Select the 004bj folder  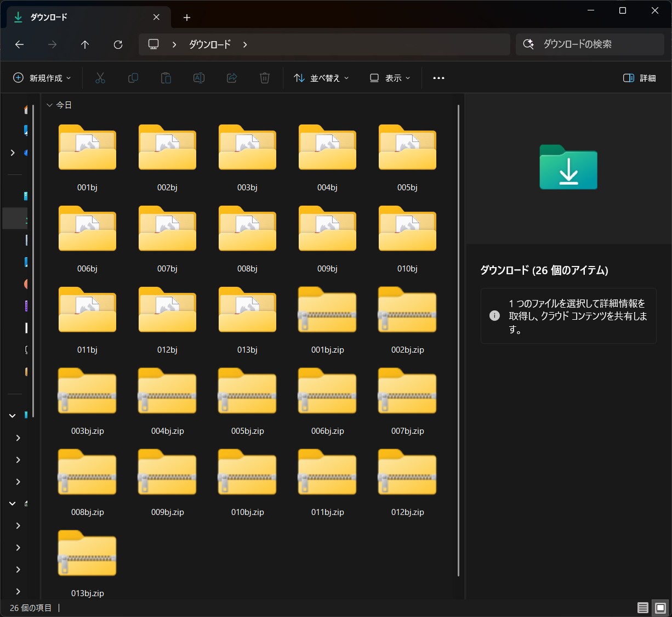point(327,157)
